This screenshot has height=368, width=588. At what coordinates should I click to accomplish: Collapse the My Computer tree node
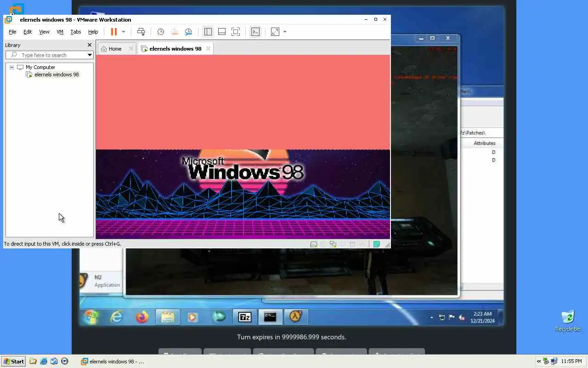(11, 67)
